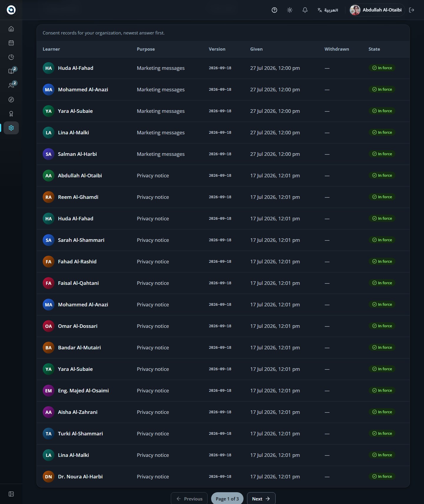The width and height of the screenshot is (424, 504).
Task: Click the Omar Al-Dossari learner name
Action: click(78, 326)
